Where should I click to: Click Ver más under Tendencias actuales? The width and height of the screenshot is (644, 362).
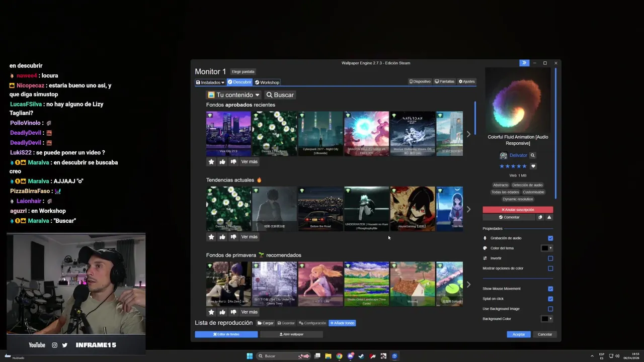(x=249, y=237)
